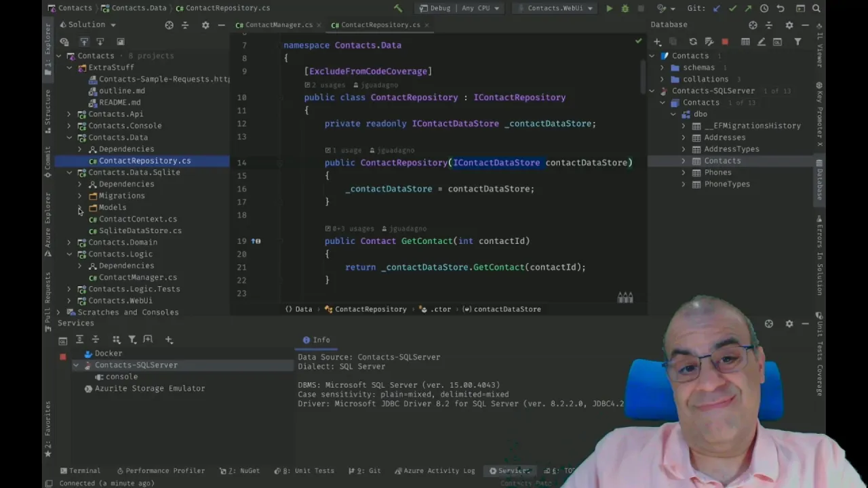868x488 pixels.
Task: Click the Database panel add datasource plus
Action: [657, 41]
